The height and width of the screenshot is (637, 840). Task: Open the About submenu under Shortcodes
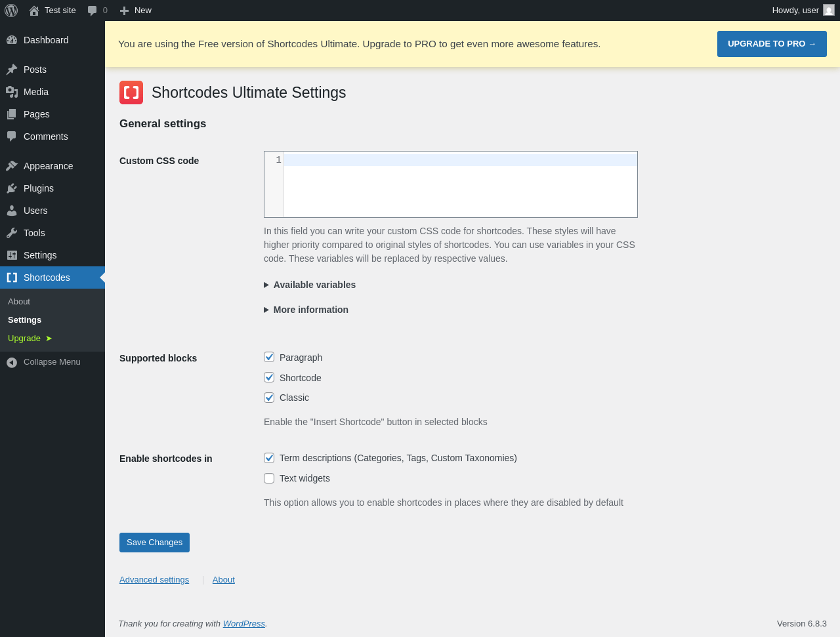coord(19,302)
